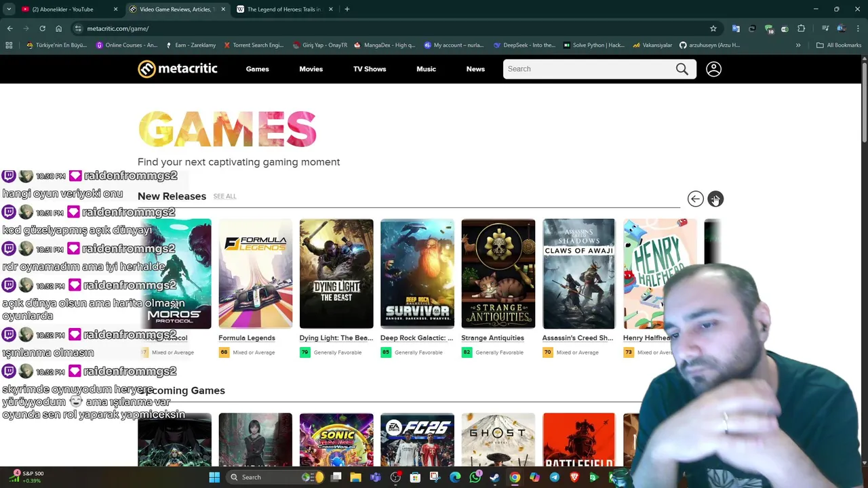Viewport: 868px width, 488px height.
Task: Click the Metacritic logo
Action: [178, 69]
